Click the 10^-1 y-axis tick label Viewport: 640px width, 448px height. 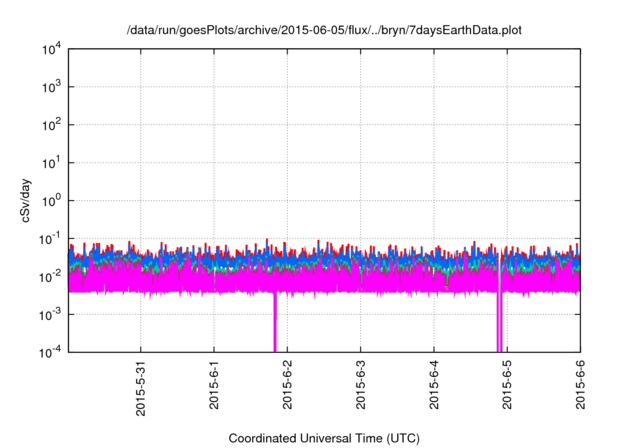pos(50,239)
